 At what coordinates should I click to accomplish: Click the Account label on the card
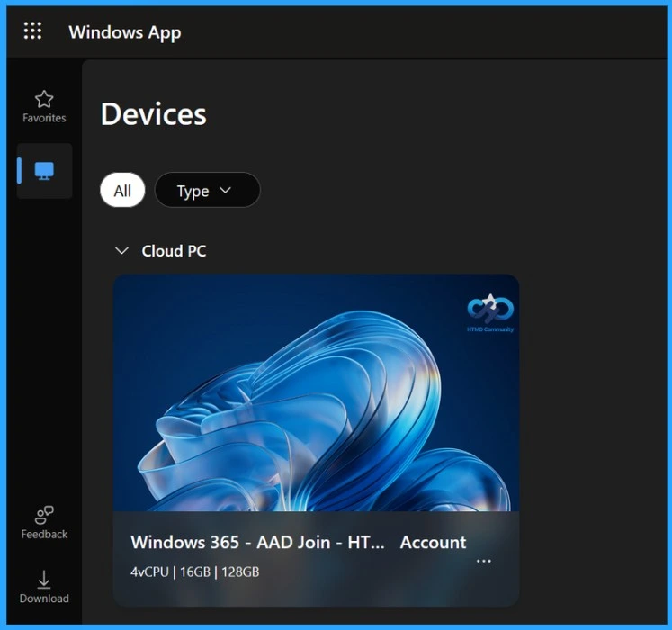tap(433, 542)
